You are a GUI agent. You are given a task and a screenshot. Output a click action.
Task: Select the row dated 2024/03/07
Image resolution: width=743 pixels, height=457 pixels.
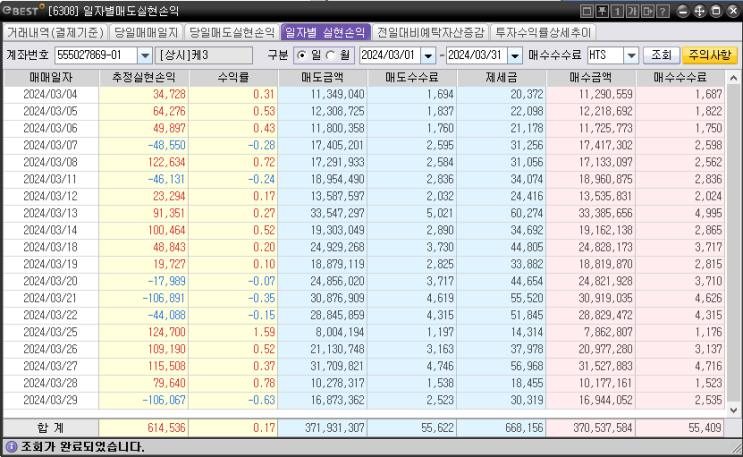[x=364, y=146]
